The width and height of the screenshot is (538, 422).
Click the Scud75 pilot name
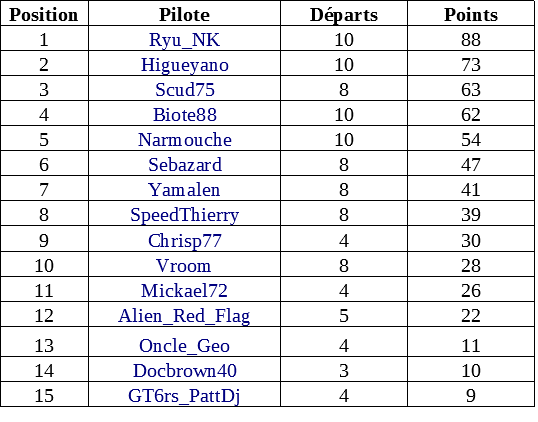pyautogui.click(x=185, y=90)
